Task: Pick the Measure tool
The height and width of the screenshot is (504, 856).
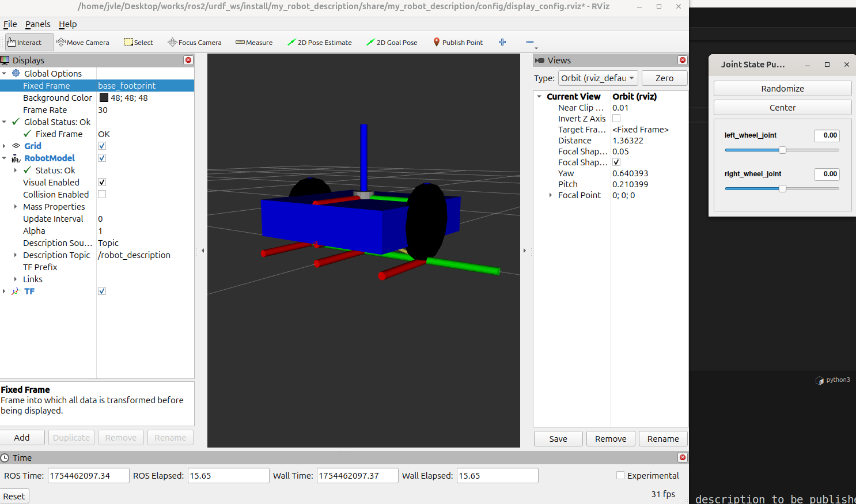Action: pyautogui.click(x=254, y=43)
